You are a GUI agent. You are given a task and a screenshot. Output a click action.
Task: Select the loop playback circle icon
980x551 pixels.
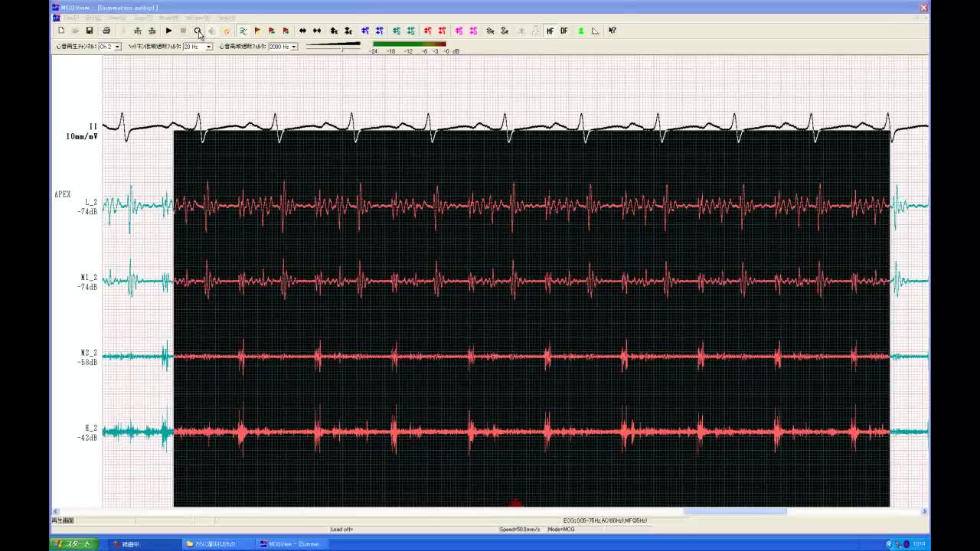(198, 31)
